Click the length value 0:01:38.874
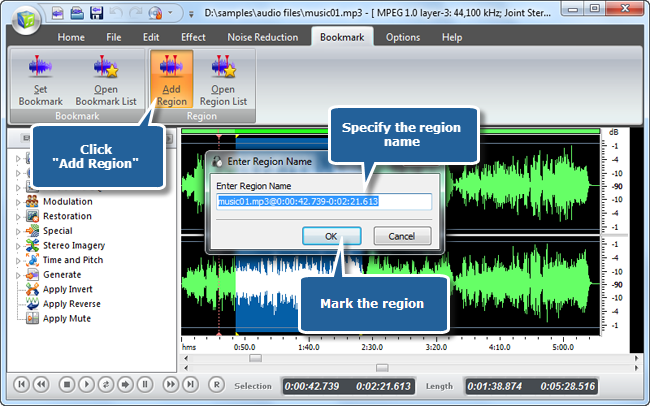This screenshot has width=650, height=406. (494, 387)
